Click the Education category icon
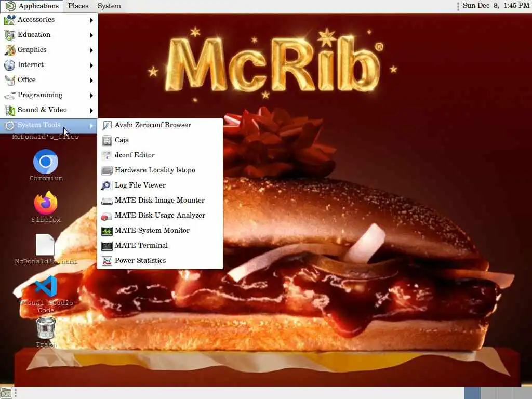 9,35
